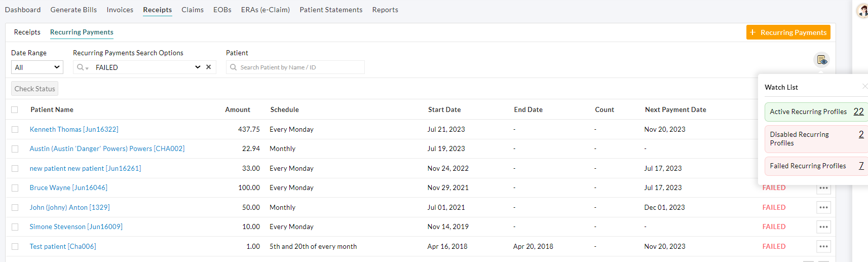The width and height of the screenshot is (868, 262).
Task: Click the End Date Apr 20, 2018
Action: click(x=533, y=246)
